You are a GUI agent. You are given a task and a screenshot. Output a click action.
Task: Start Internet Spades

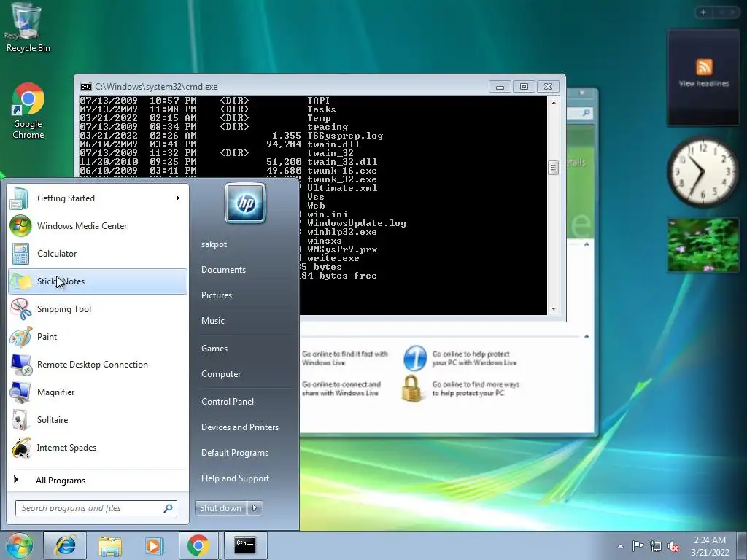coord(97,448)
